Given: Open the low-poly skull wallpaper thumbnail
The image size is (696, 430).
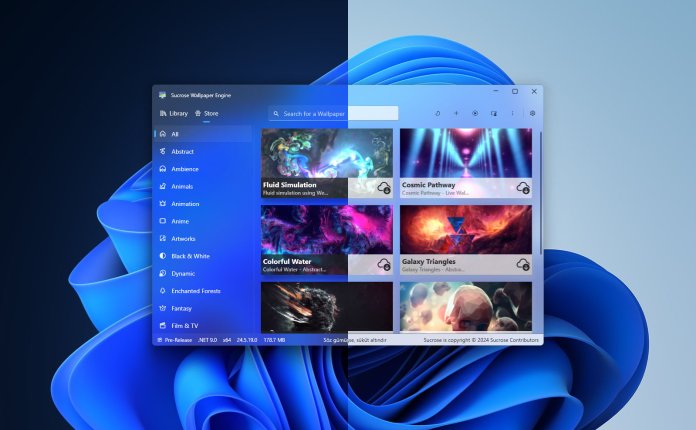Looking at the screenshot, I should [466, 307].
